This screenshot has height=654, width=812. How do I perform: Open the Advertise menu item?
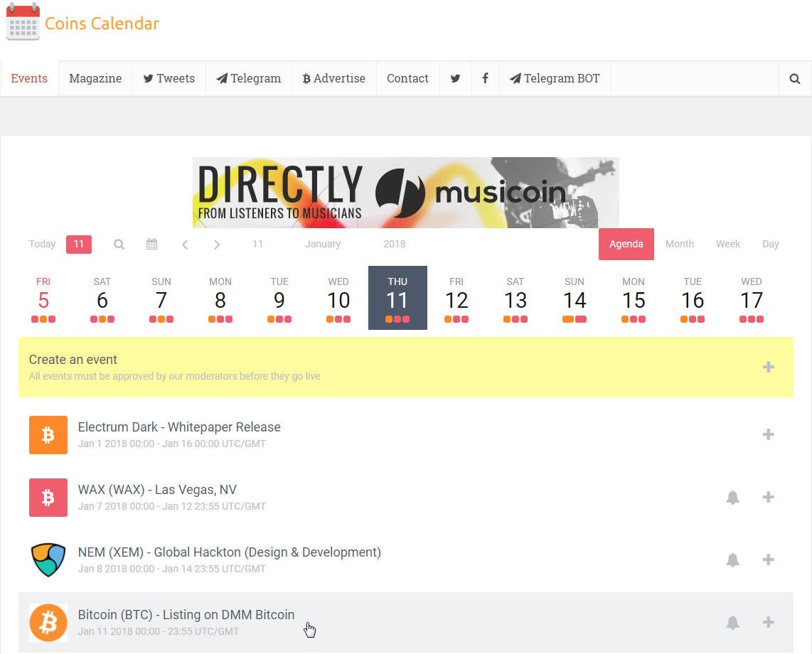334,79
